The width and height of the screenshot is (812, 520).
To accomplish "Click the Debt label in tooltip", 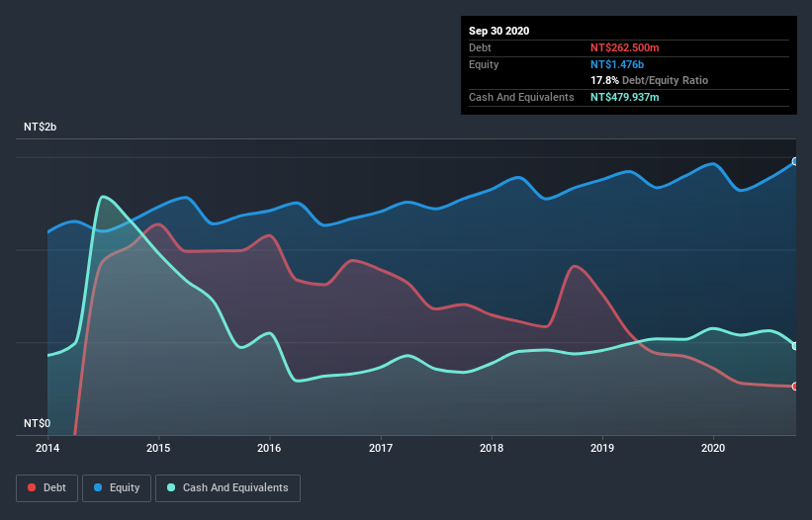I will [x=480, y=47].
